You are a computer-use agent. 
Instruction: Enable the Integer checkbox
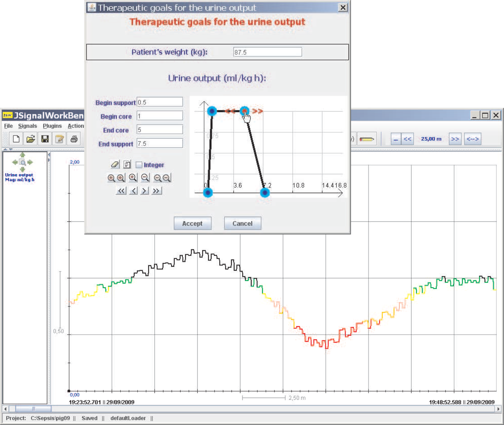(139, 165)
